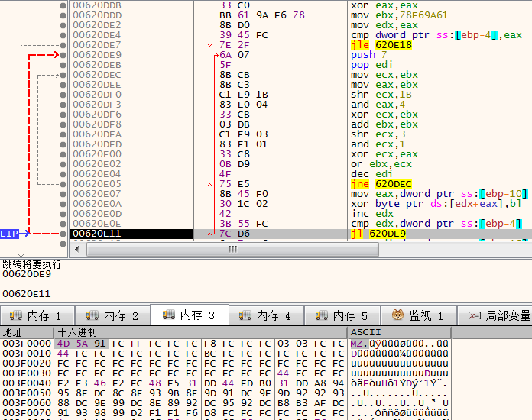Click the opcode bytes 7C D6
The width and height of the screenshot is (532, 420).
pyautogui.click(x=235, y=234)
